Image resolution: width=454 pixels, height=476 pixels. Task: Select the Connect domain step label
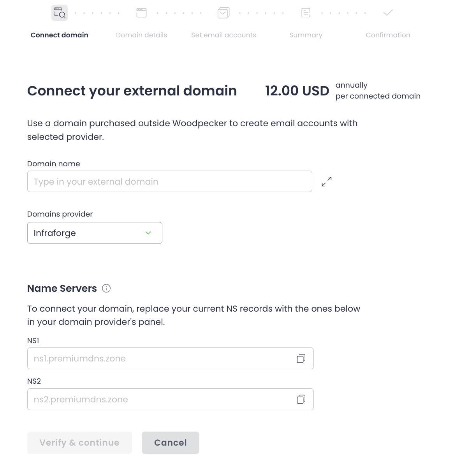(59, 35)
